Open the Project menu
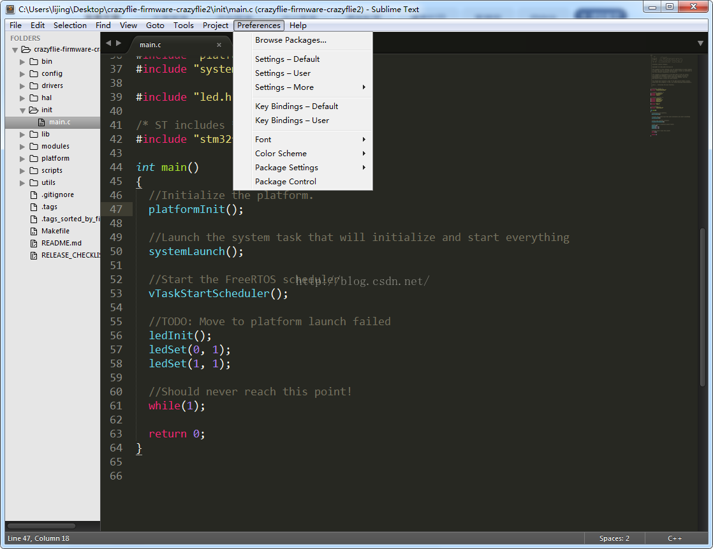This screenshot has width=713, height=549. tap(215, 25)
